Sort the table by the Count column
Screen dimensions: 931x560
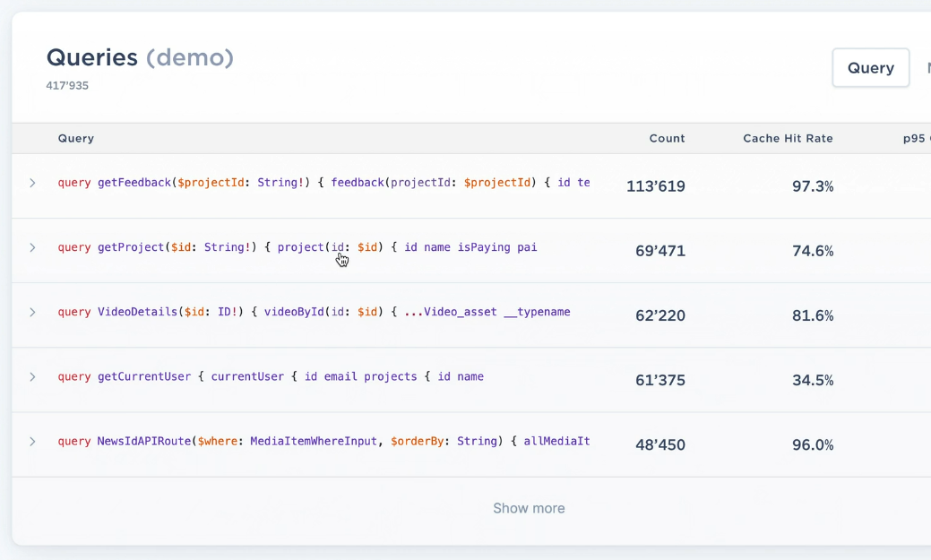[x=667, y=138]
